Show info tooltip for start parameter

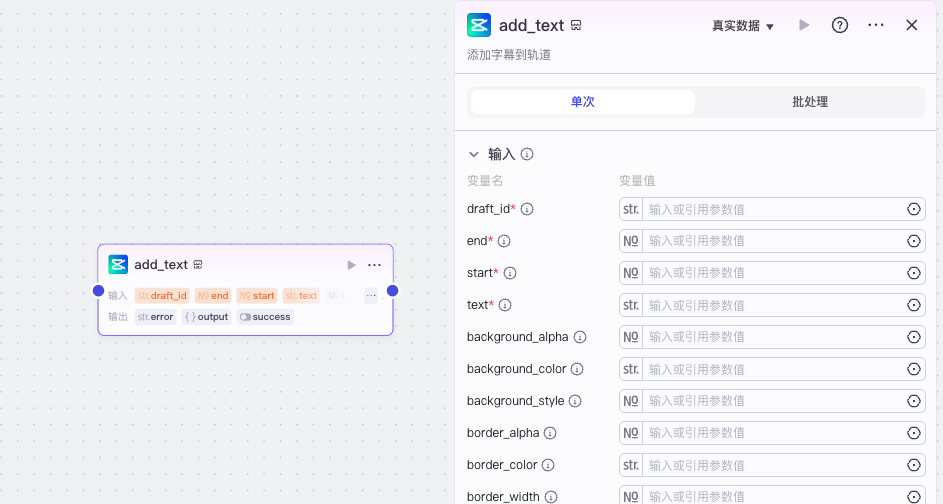coord(510,273)
